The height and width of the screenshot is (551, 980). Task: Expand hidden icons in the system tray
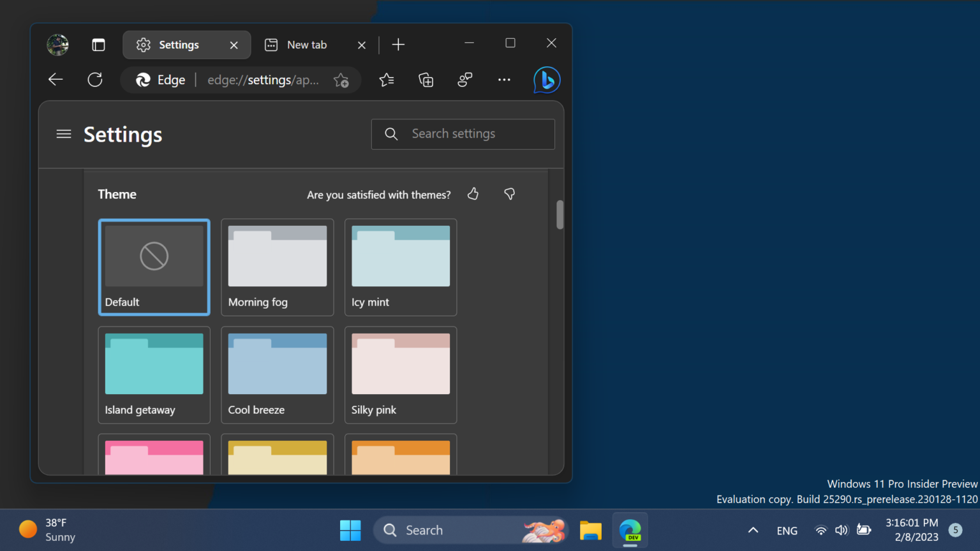[x=753, y=530]
